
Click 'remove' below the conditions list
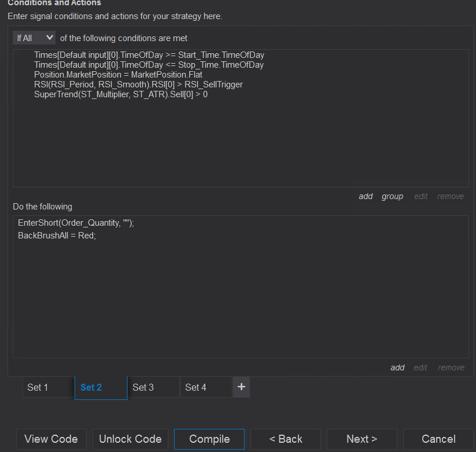click(450, 196)
